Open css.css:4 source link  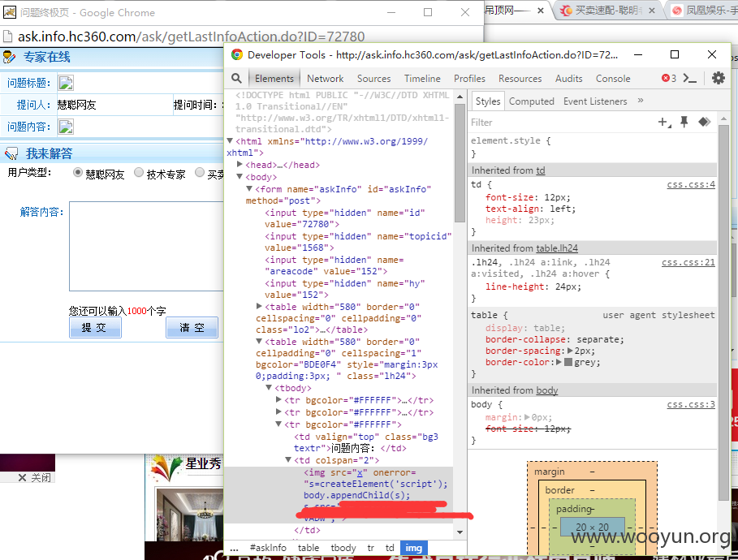(691, 184)
